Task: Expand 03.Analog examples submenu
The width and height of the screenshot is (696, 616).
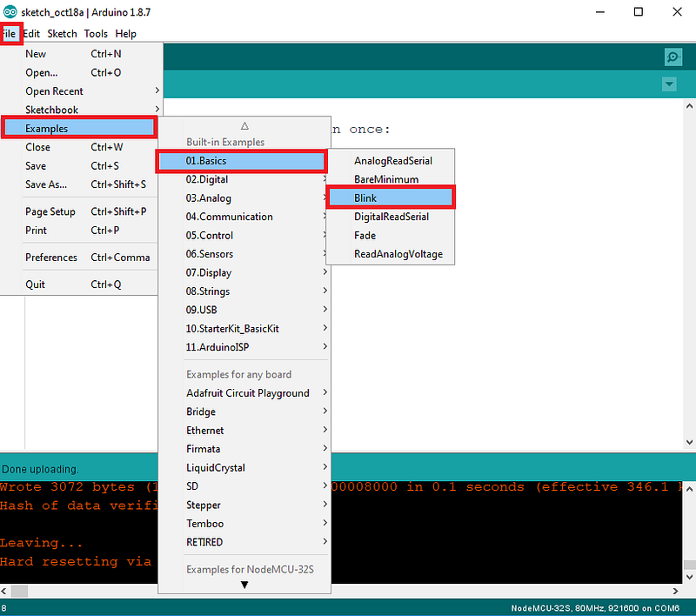Action: point(244,198)
